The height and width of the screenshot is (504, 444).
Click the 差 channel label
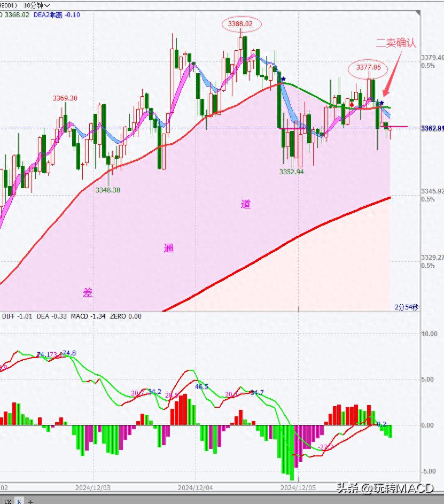click(88, 292)
